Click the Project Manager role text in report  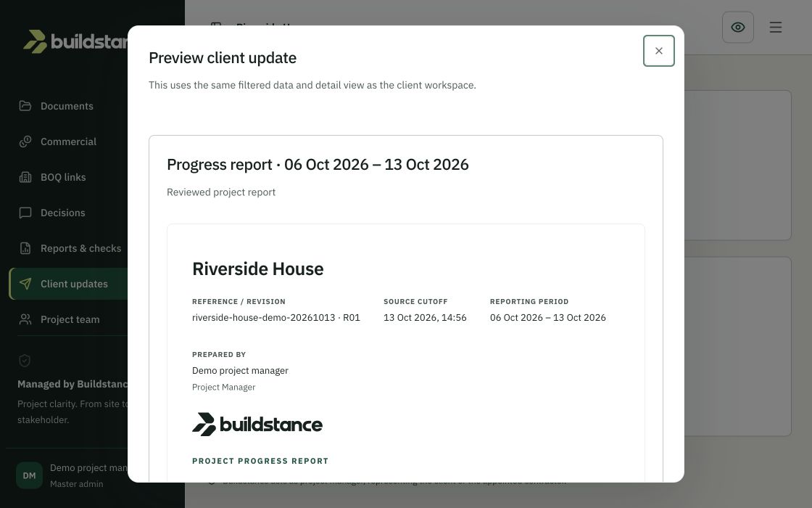(224, 387)
